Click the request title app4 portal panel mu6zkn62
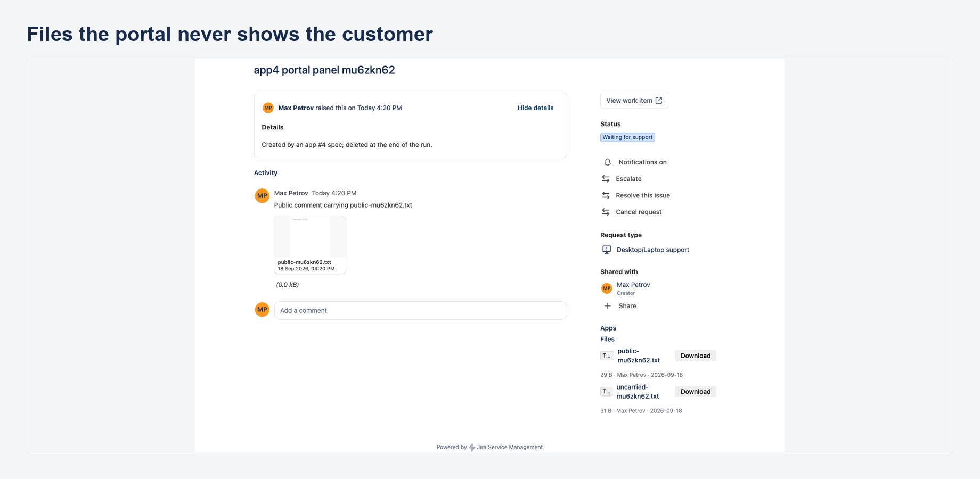 tap(324, 70)
